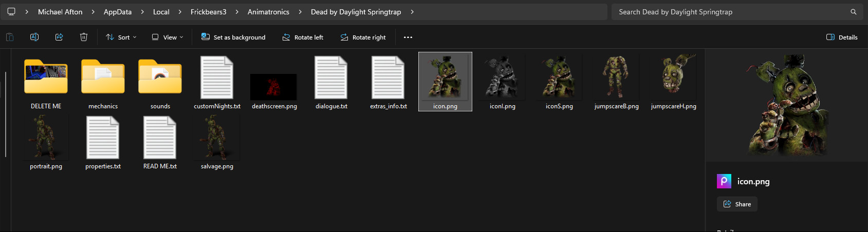This screenshot has width=868, height=232.
Task: Go to Animatronics in breadcrumb
Action: [268, 12]
